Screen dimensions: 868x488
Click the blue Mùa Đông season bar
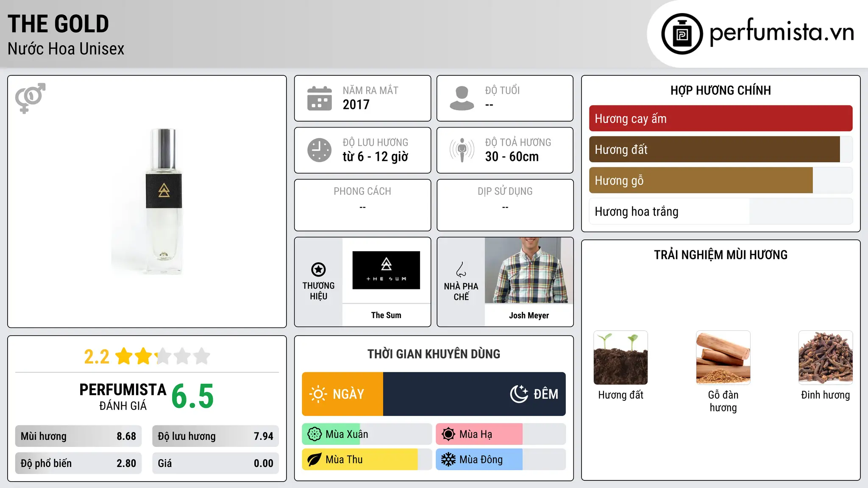point(479,460)
